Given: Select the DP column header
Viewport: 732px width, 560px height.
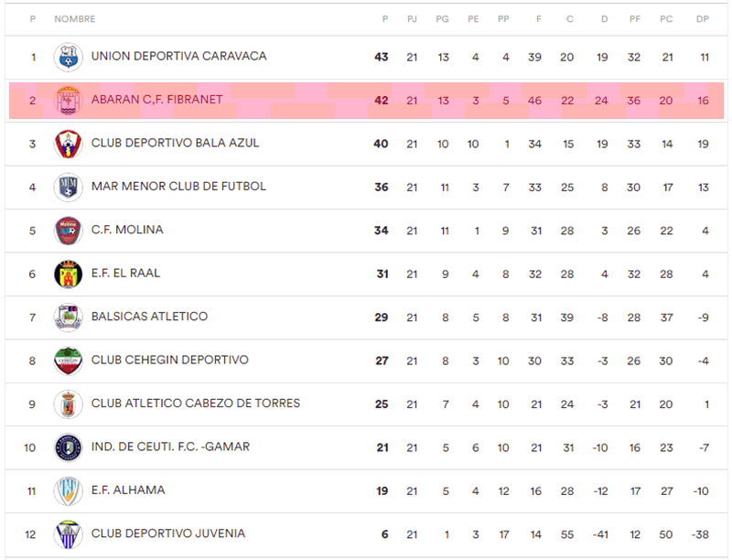Looking at the screenshot, I should pyautogui.click(x=703, y=19).
